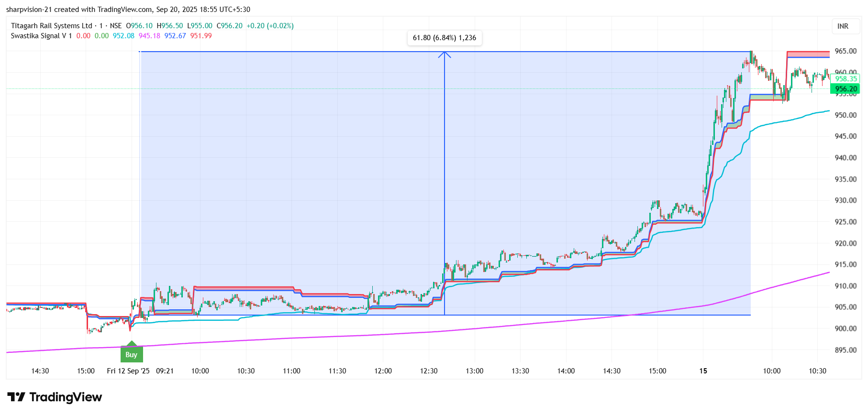Click the cyan 952.08 indicator value
Screen dimensions: 868x415
[123, 36]
